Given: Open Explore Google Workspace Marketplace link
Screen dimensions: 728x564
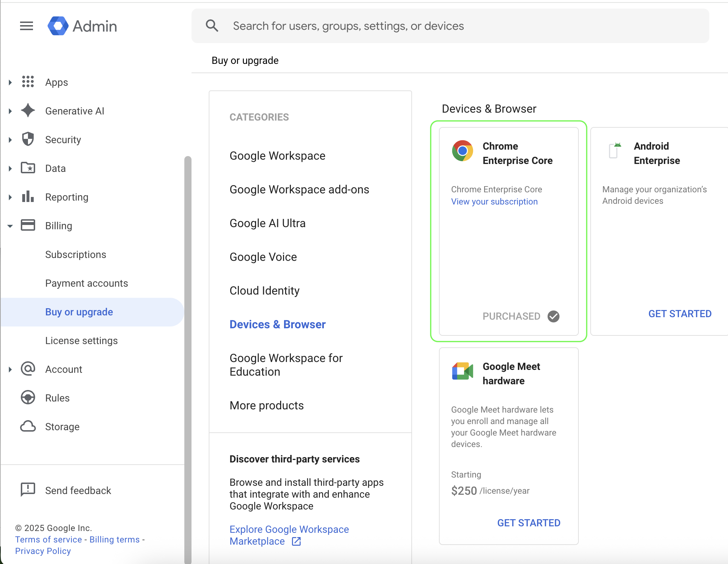Looking at the screenshot, I should tap(289, 535).
